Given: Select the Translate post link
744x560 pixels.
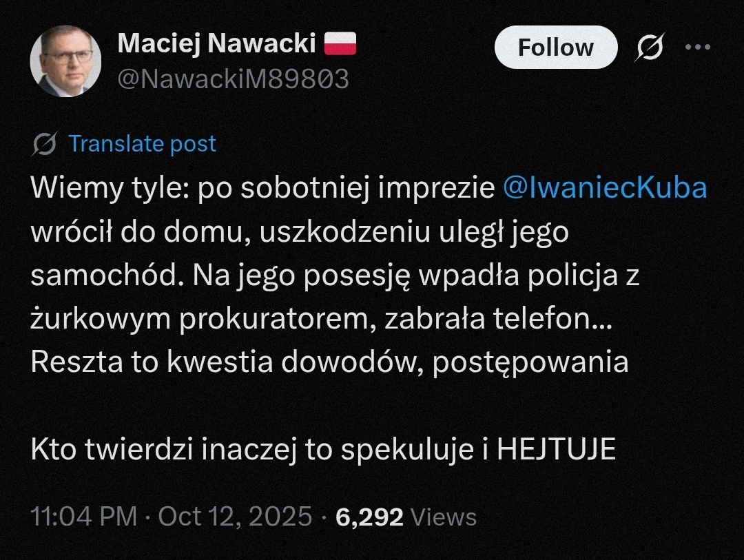Looking at the screenshot, I should coord(143,144).
